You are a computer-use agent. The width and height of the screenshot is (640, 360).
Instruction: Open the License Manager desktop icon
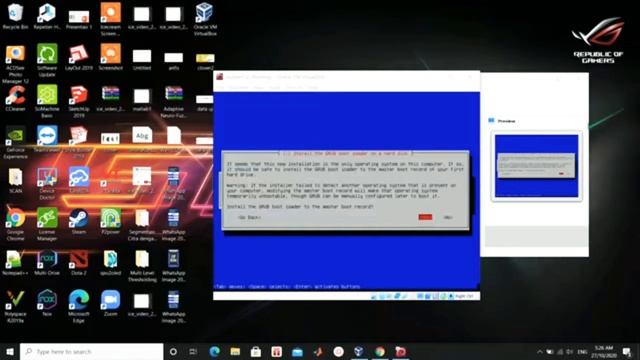click(47, 224)
